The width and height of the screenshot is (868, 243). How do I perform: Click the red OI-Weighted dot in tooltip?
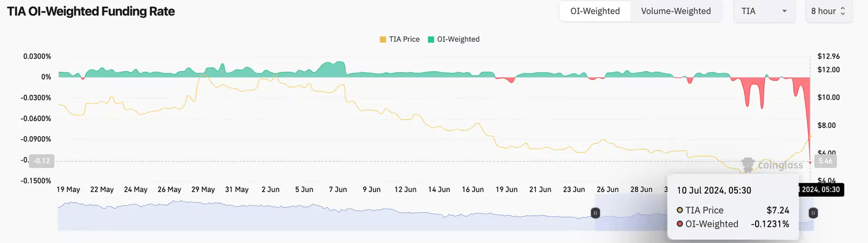(x=680, y=224)
